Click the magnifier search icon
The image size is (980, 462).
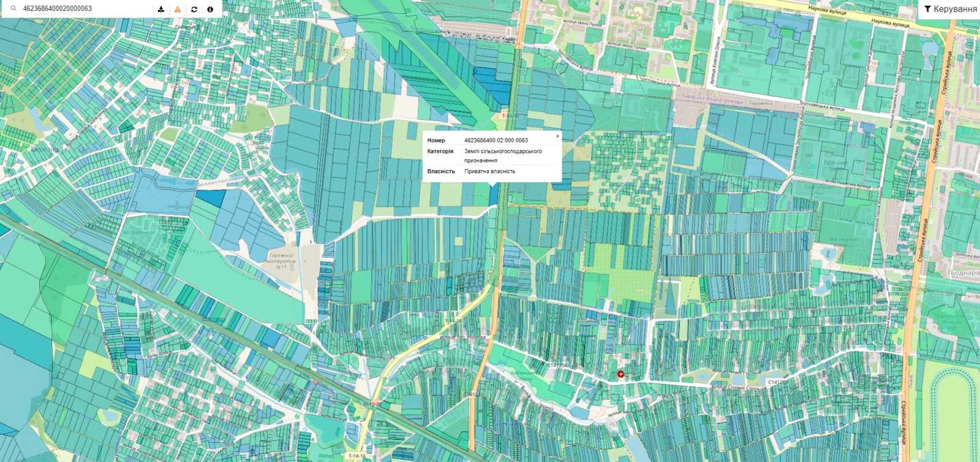[13, 9]
